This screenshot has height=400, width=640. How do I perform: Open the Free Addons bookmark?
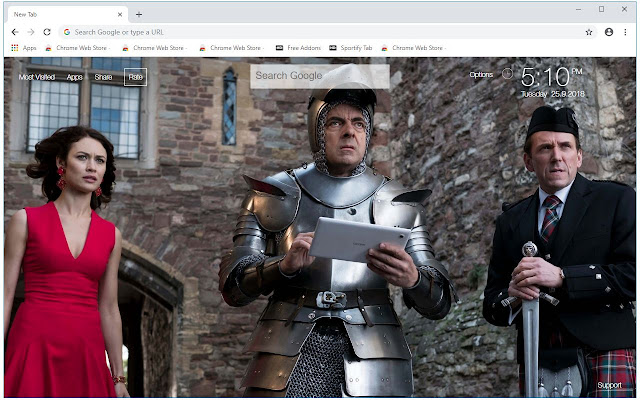pyautogui.click(x=298, y=48)
